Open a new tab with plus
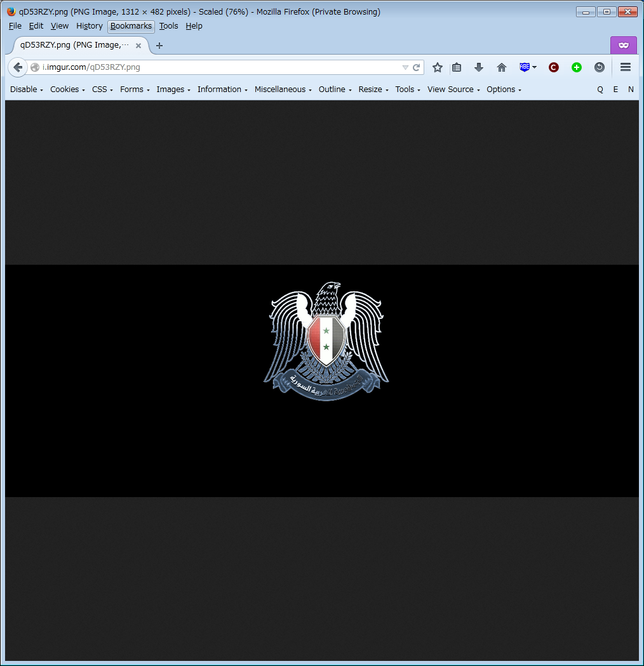Screen dimensions: 644x666 click(159, 46)
